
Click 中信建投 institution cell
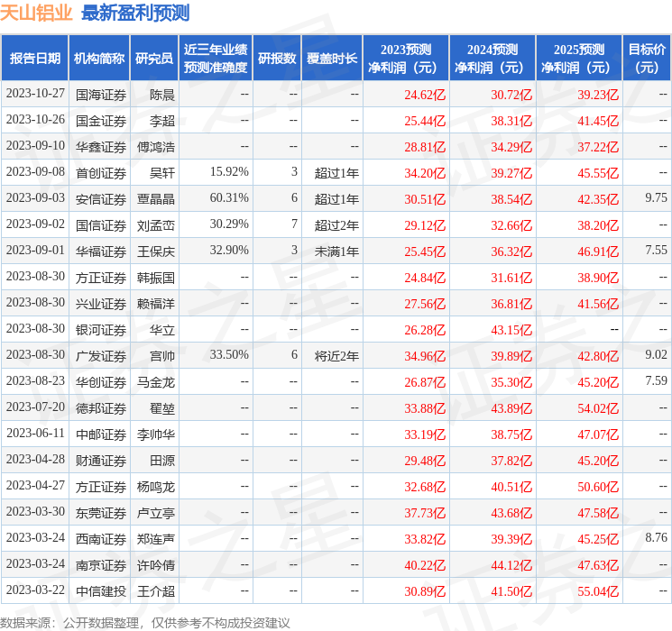101,591
